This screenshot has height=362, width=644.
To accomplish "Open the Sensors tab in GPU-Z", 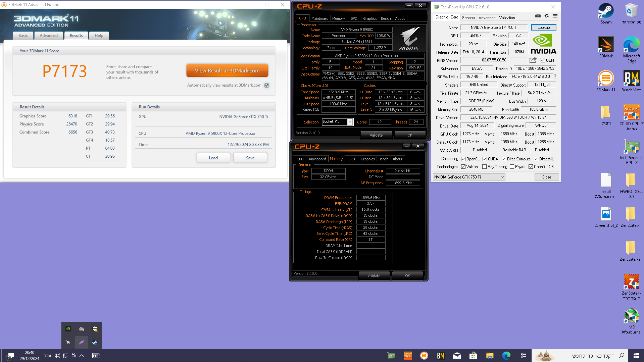I will [x=468, y=18].
